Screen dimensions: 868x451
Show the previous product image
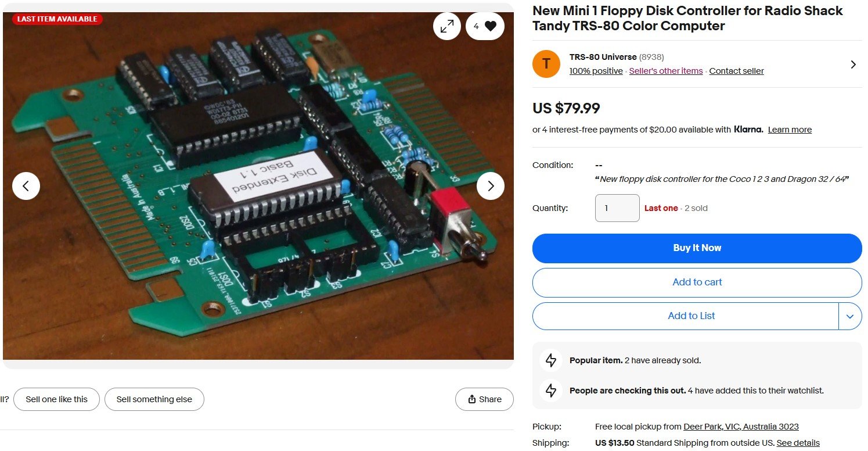[26, 186]
